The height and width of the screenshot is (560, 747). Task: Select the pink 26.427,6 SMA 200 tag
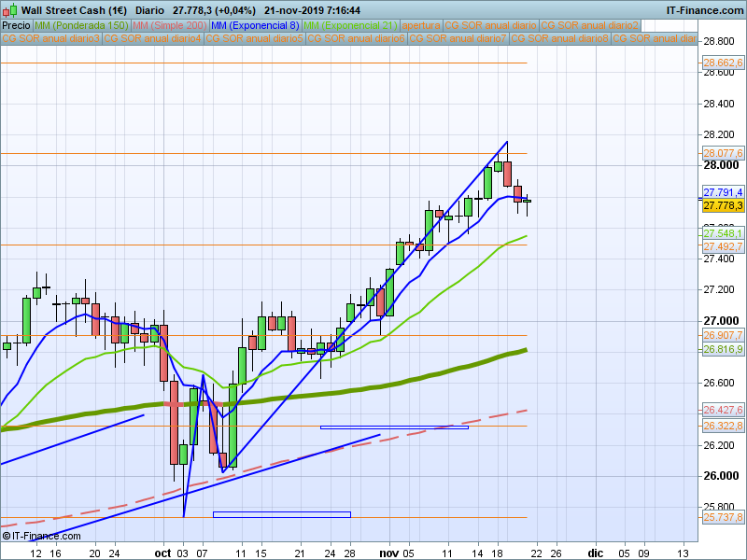723,410
